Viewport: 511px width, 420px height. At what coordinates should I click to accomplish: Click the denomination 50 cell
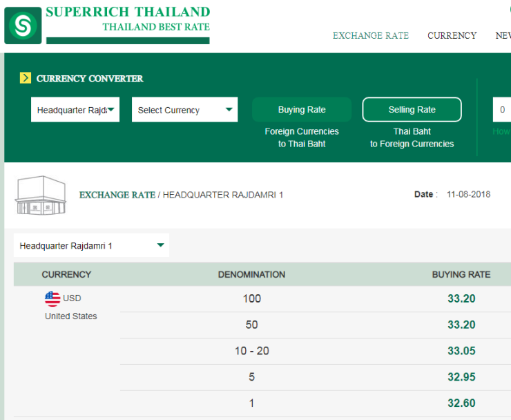(251, 325)
